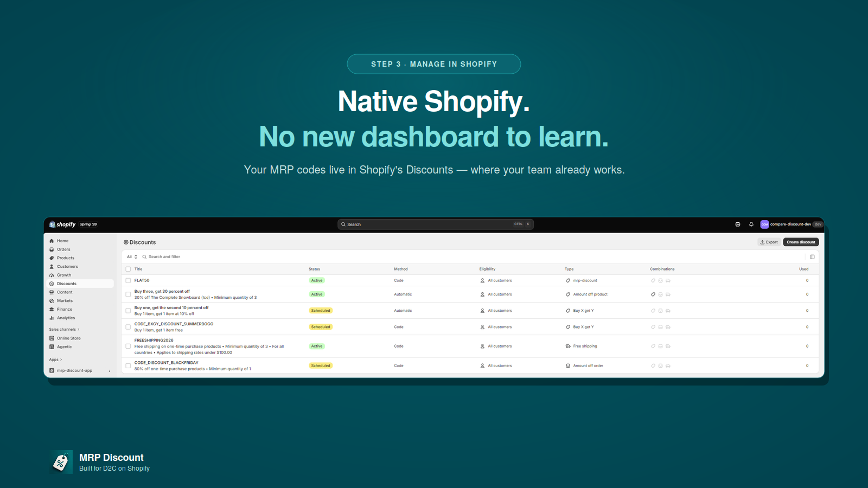Click the tag icon beside Amount off product
This screenshot has height=488, width=868.
568,294
